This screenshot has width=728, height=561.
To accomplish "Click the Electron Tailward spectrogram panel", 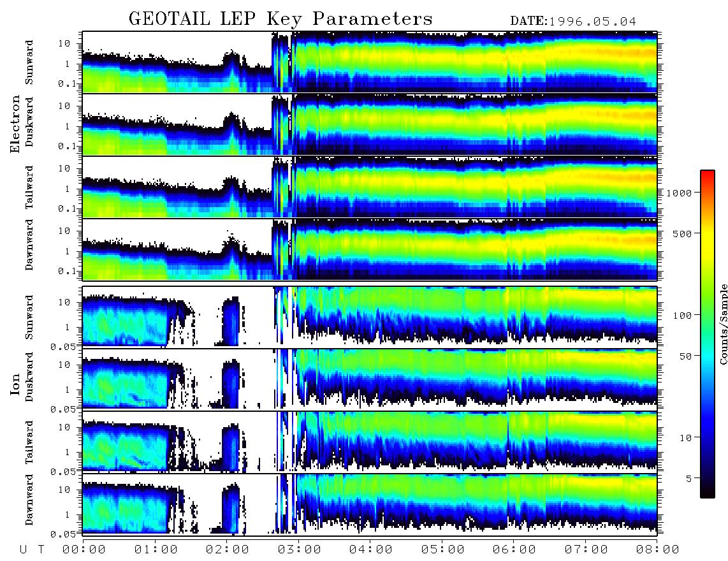I will tap(370, 187).
